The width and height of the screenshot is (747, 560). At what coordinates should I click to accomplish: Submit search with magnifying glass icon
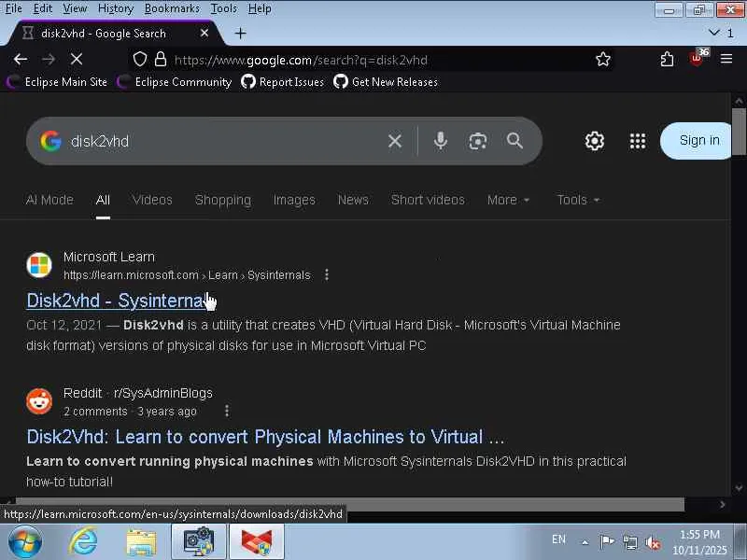[514, 141]
